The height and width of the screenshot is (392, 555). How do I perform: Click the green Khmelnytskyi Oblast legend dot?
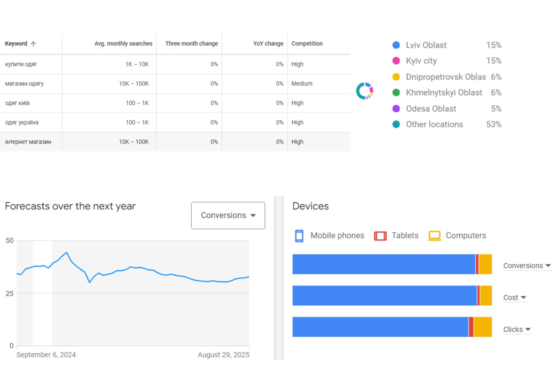pos(396,93)
